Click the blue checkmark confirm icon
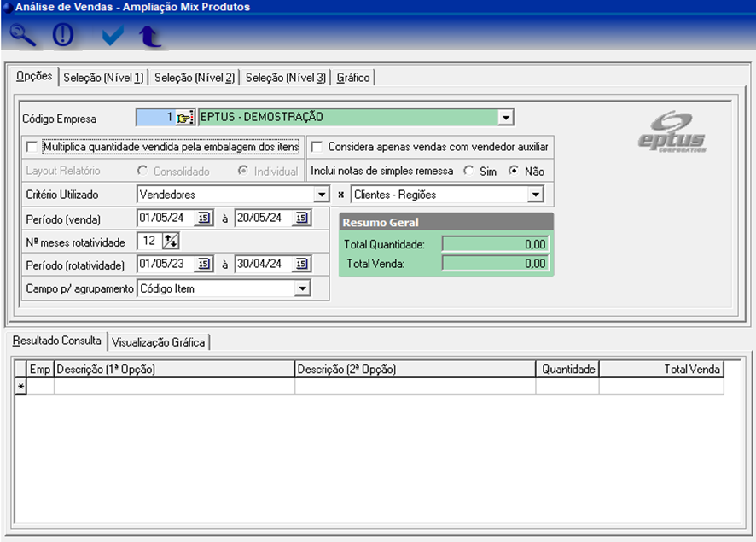Screen dimensions: 756x542 112,36
